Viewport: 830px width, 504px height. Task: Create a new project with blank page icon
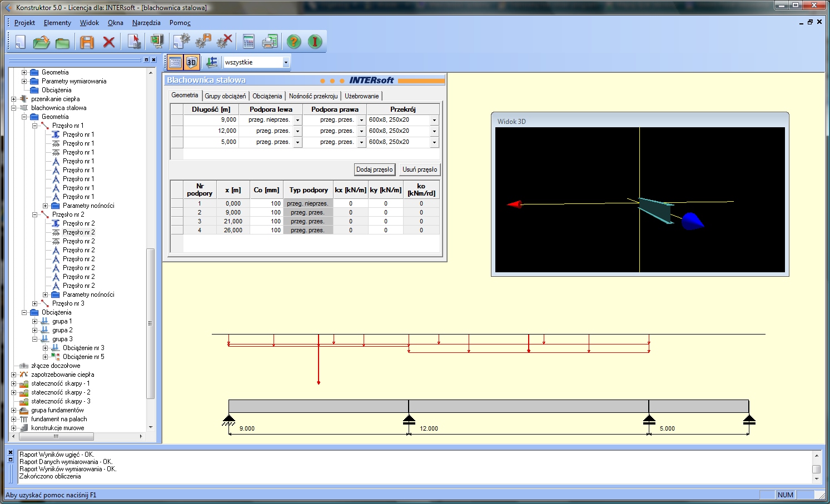pos(20,42)
